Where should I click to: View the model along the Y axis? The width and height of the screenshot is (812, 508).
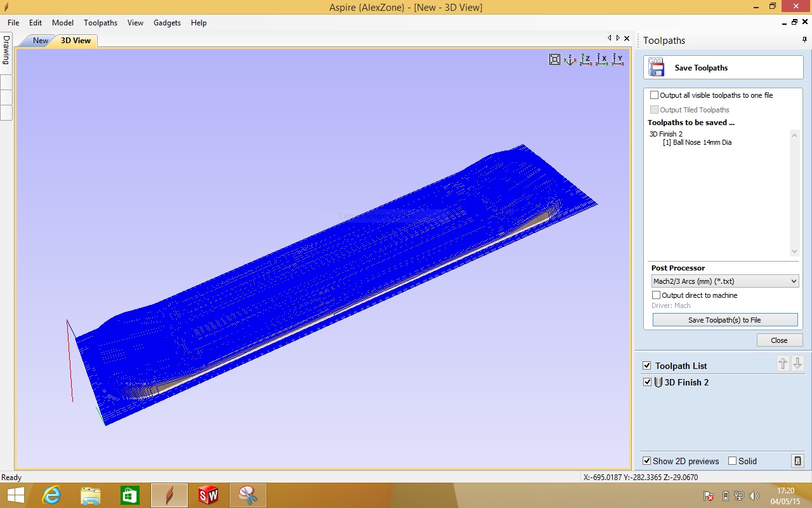[618, 59]
